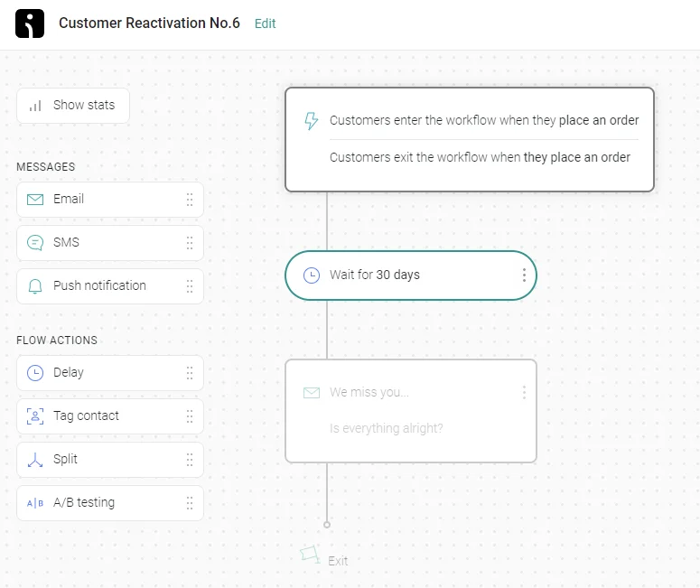
Task: Select the Push notification bell icon
Action: click(x=35, y=286)
